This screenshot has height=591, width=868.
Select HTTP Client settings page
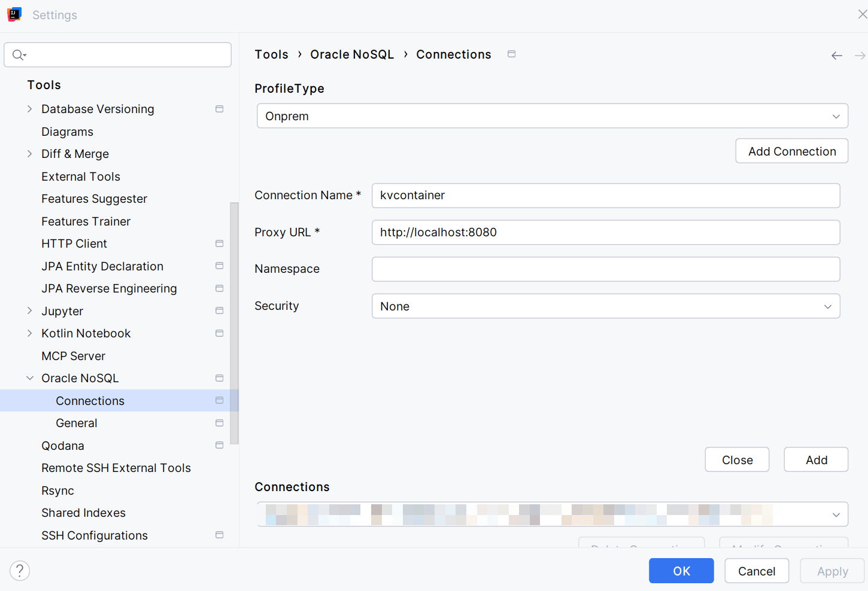point(74,243)
